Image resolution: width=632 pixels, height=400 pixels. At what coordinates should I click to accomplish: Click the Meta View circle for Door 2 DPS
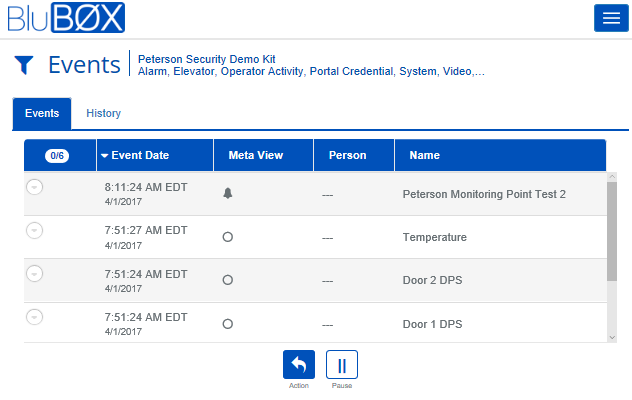click(227, 280)
